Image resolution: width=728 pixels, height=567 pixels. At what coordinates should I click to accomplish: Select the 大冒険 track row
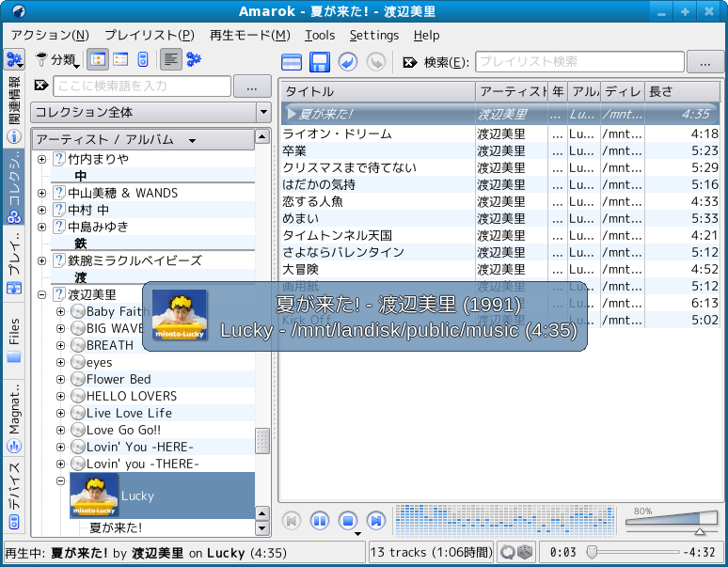click(x=500, y=269)
